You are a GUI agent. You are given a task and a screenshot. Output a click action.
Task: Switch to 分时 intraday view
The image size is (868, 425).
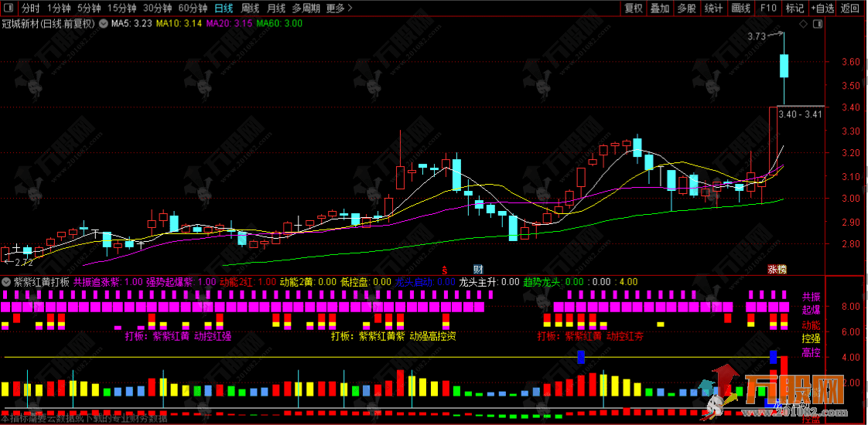tap(30, 8)
